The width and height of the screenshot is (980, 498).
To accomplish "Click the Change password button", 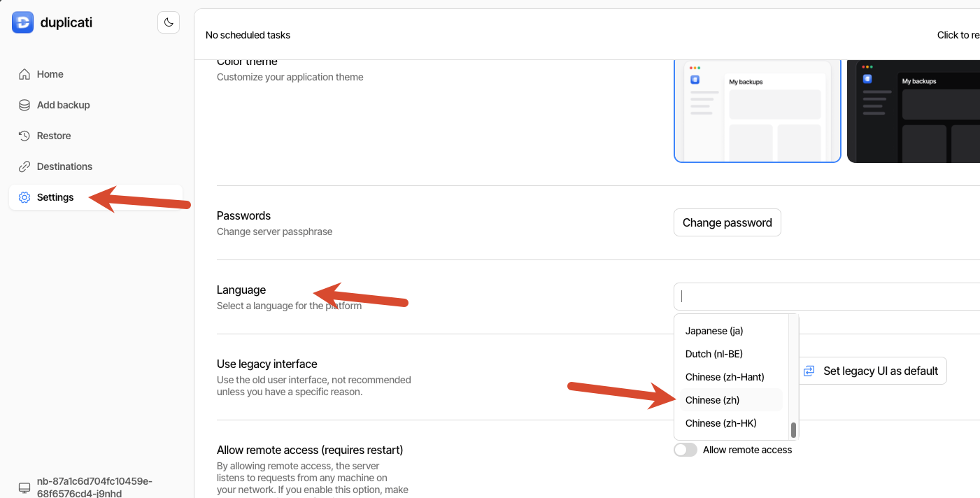I will click(727, 222).
